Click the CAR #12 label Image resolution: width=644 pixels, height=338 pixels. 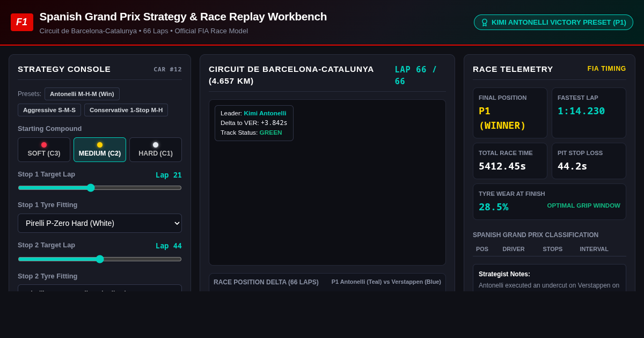167,69
